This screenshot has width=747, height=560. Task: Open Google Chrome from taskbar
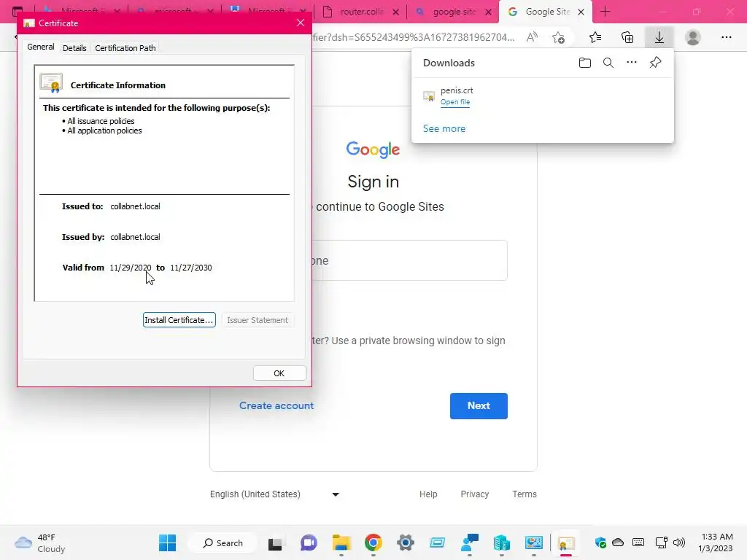point(373,542)
